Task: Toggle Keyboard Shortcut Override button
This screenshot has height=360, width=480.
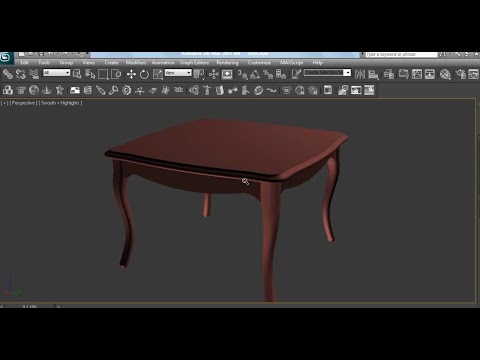Action: coord(227,74)
